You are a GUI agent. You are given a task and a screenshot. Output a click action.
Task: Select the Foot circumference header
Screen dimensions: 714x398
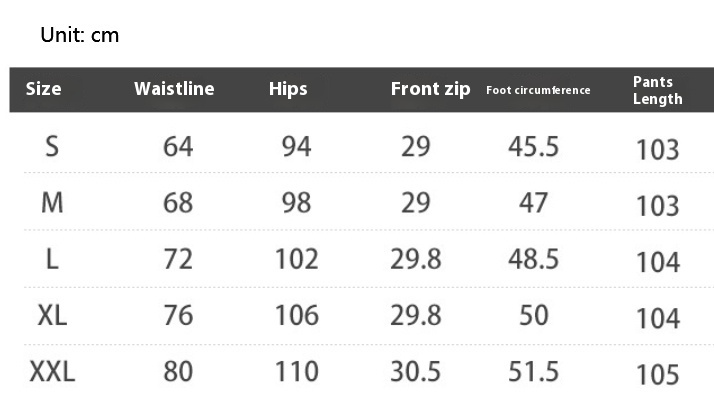pos(538,90)
